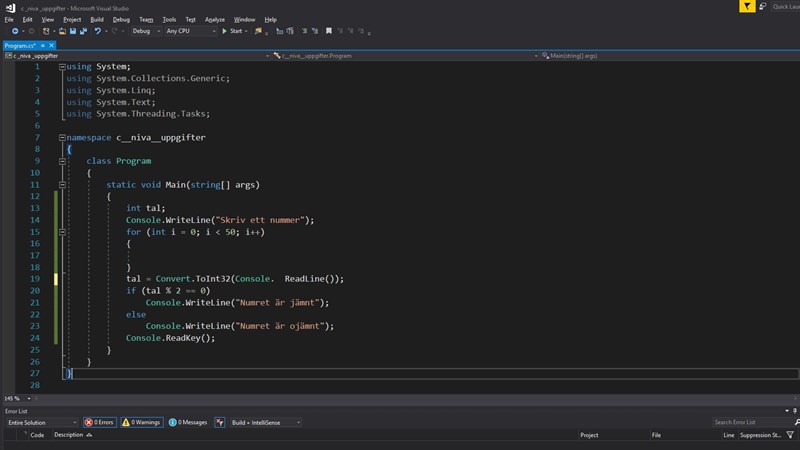Click inside the Quick Launch search box
800x450 pixels.
tap(784, 6)
